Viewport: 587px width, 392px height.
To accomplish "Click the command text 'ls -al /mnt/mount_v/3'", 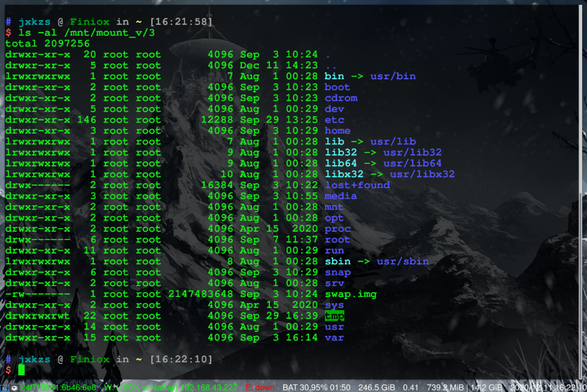I will coord(86,33).
